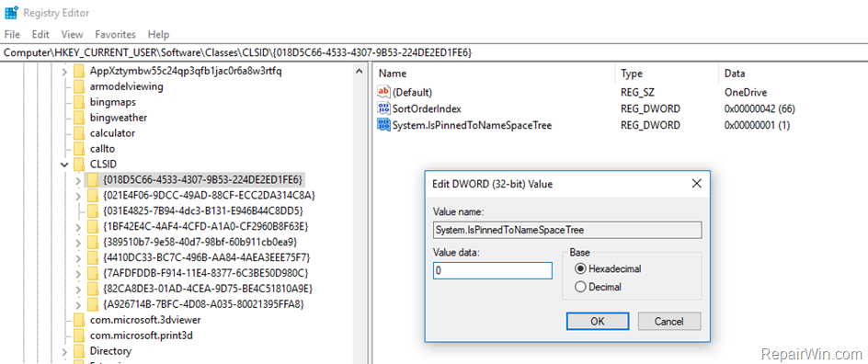Click folder icon of {4410DC33-BC7C...} key
The width and height of the screenshot is (868, 364).
tap(93, 257)
